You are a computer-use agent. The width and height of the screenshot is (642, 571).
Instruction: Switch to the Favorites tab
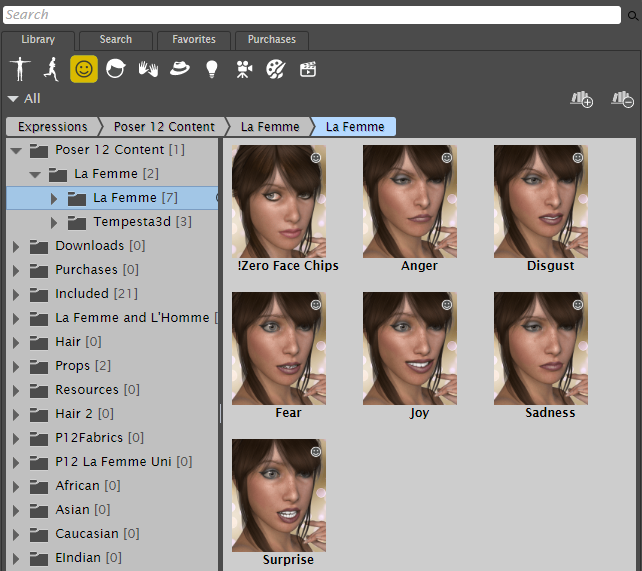pyautogui.click(x=194, y=40)
